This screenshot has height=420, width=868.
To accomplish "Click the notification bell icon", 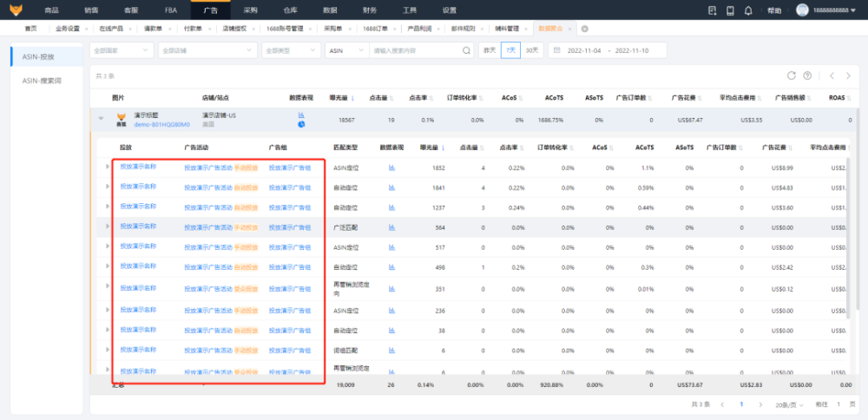I will click(x=748, y=10).
